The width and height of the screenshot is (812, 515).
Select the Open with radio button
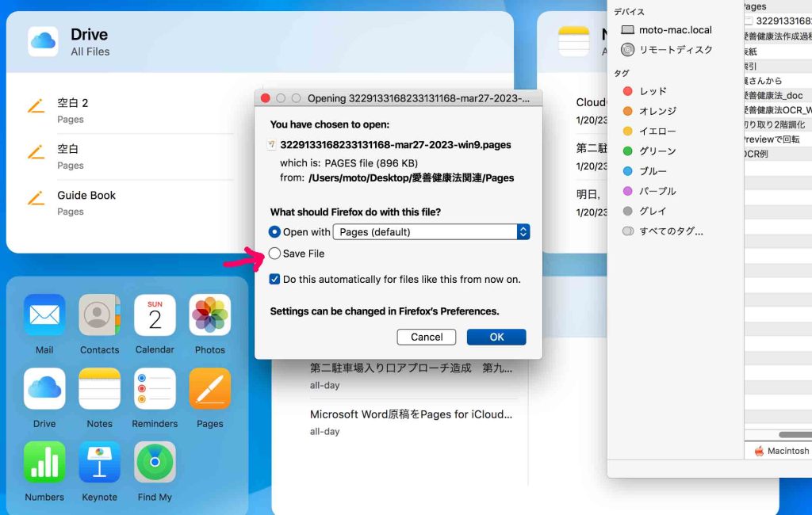click(274, 232)
